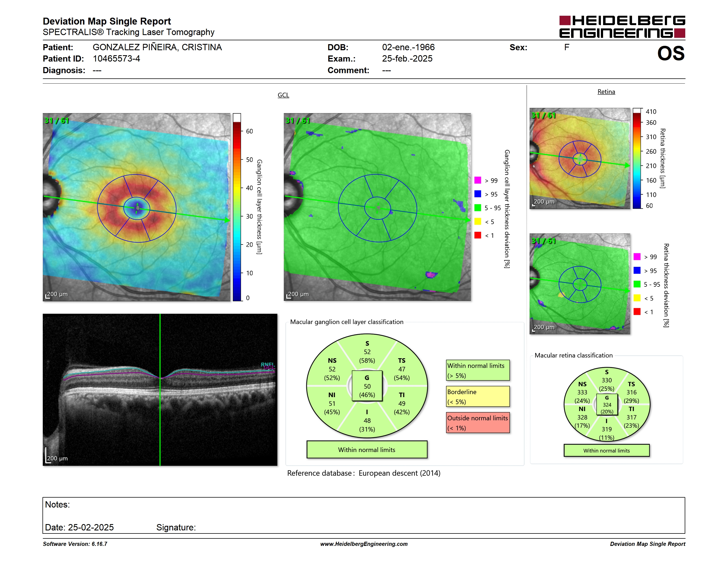Screen dimensions: 728x563
Task: Select the red < 1 swatch in Retina deviation legend
Action: point(637,312)
